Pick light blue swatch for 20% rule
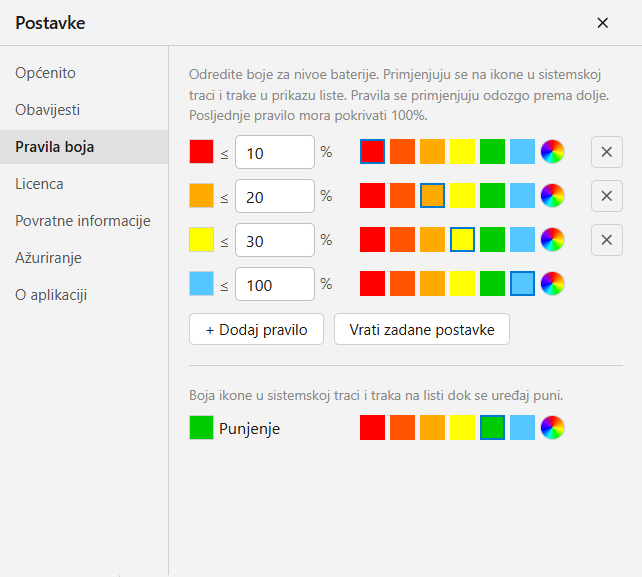 (x=522, y=196)
